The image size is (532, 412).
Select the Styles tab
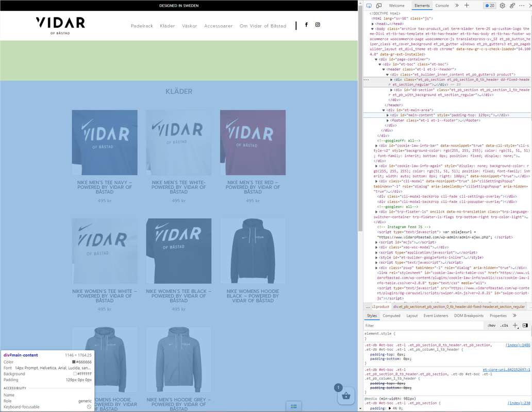(372, 315)
